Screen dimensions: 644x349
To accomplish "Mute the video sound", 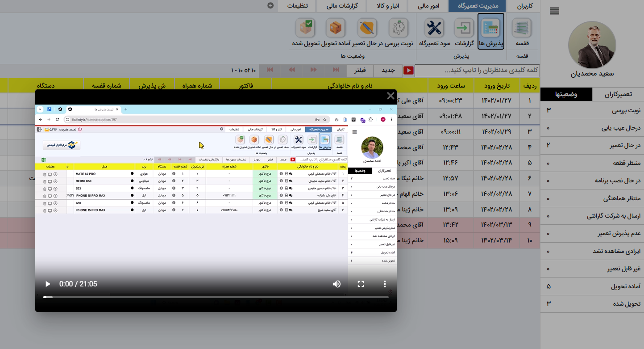I will pos(337,284).
